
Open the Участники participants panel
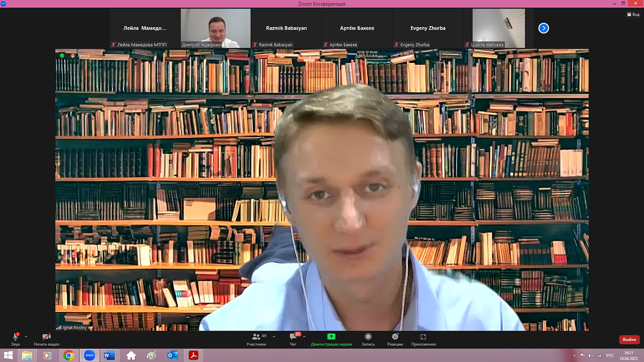tap(256, 337)
